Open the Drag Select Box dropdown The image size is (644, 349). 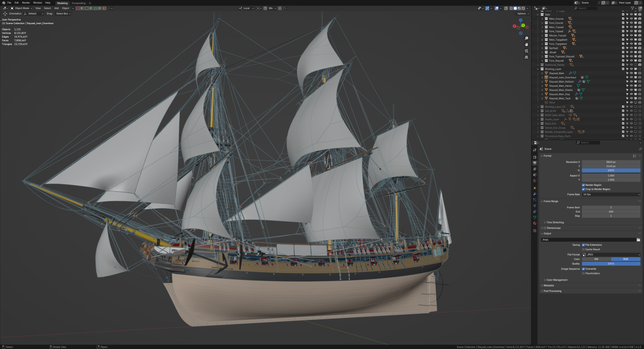[63, 13]
